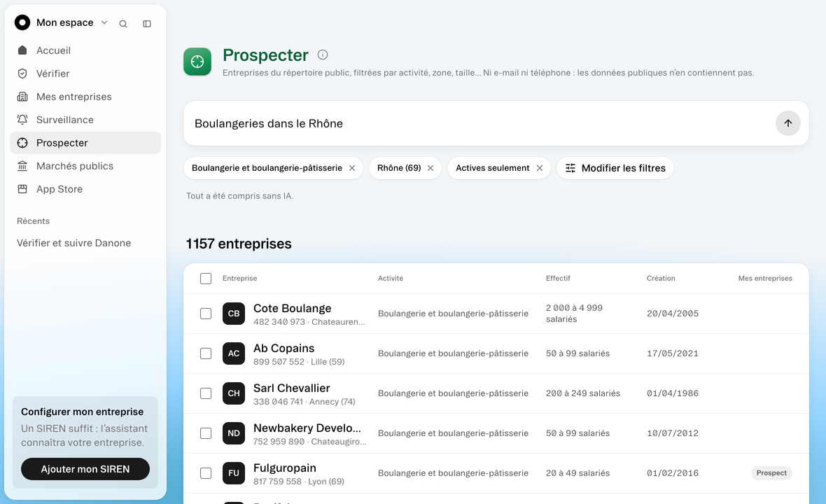Image resolution: width=826 pixels, height=504 pixels.
Task: Click the 1157 entreprises result count
Action: pos(239,244)
